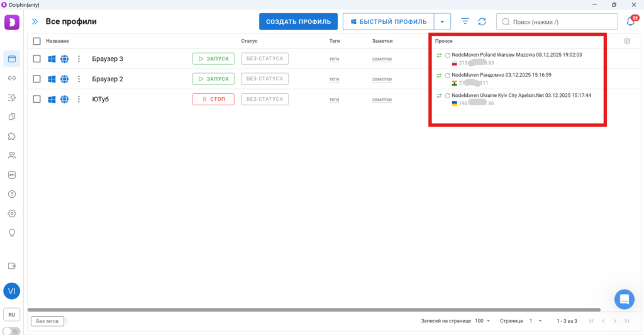
Task: Open the records per page dropdown
Action: [482, 321]
